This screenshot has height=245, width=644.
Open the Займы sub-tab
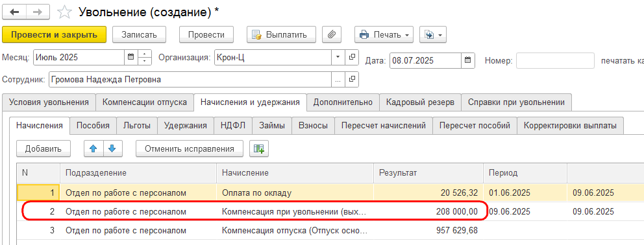(272, 126)
